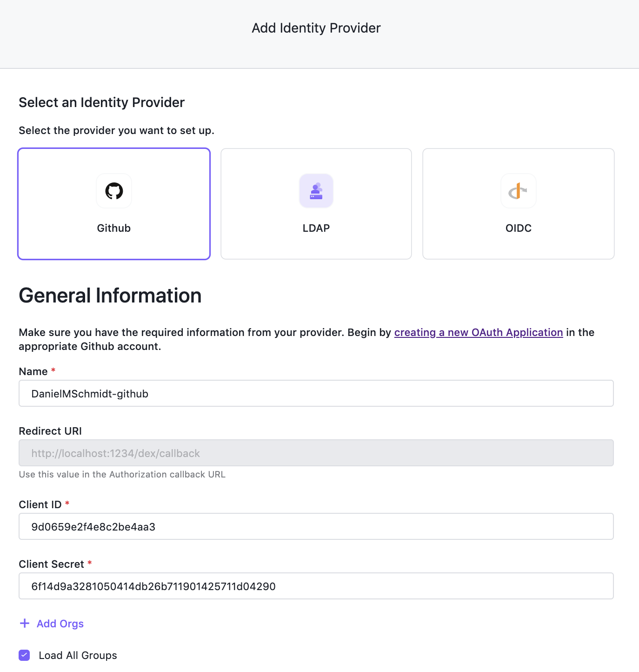Click the LDAP user directory icon

point(316,191)
